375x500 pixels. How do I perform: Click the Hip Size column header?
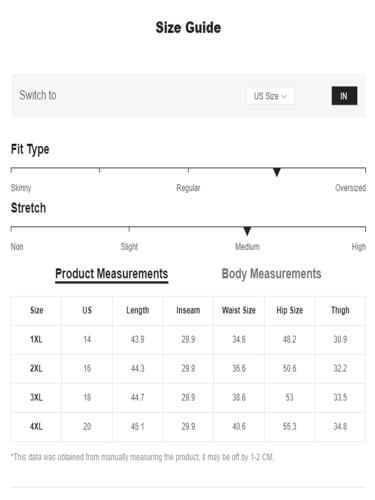[290, 310]
